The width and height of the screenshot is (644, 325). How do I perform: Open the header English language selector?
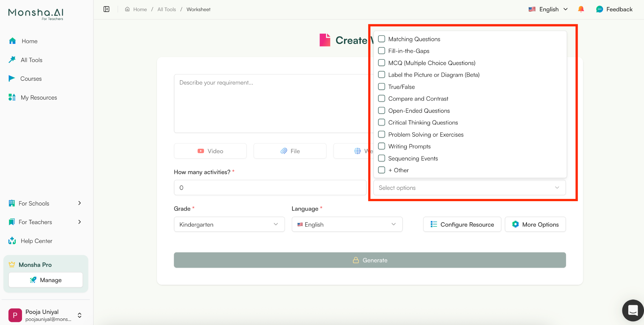tap(548, 9)
